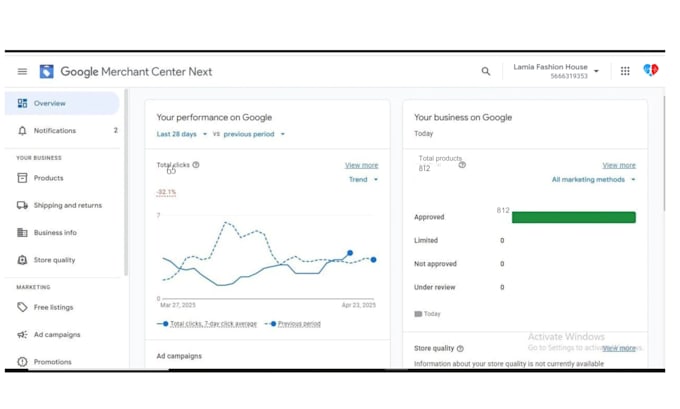Click the green Approved products bar

tap(574, 217)
